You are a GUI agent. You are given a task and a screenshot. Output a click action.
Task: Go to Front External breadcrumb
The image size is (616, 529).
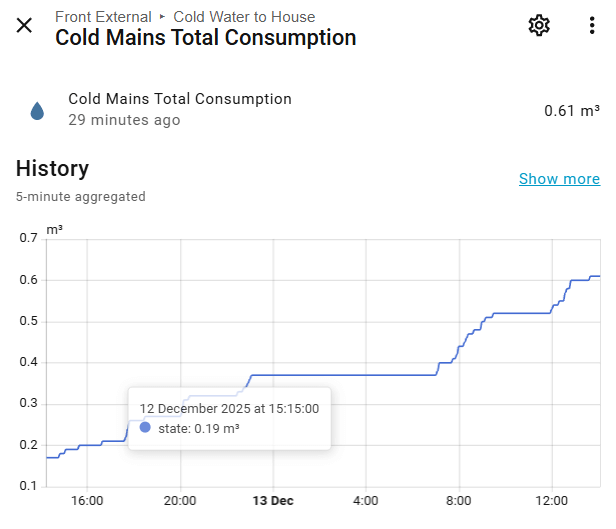pyautogui.click(x=103, y=17)
